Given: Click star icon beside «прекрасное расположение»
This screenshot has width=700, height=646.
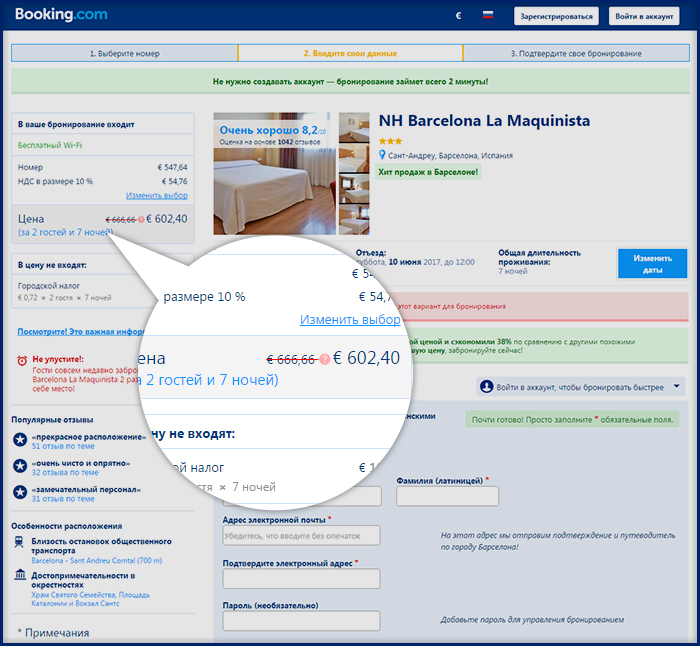Looking at the screenshot, I should [x=20, y=440].
